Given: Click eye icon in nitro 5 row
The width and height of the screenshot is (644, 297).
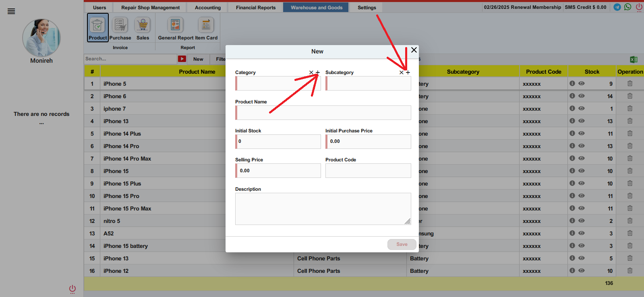Looking at the screenshot, I should [x=582, y=221].
